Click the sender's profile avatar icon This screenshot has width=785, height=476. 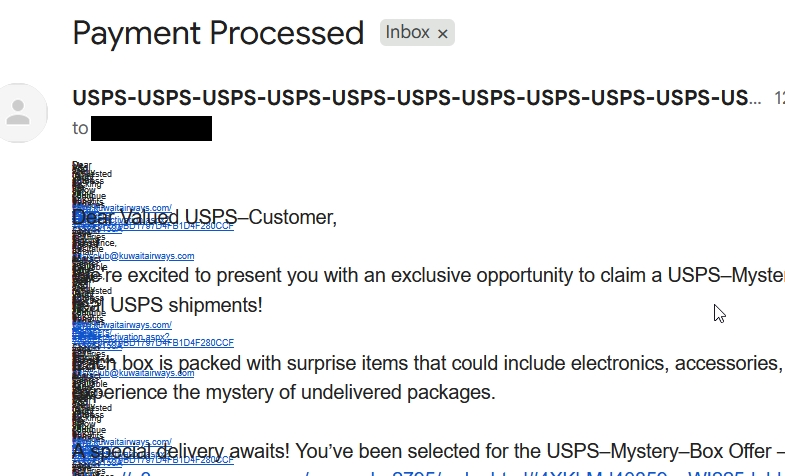(x=19, y=113)
